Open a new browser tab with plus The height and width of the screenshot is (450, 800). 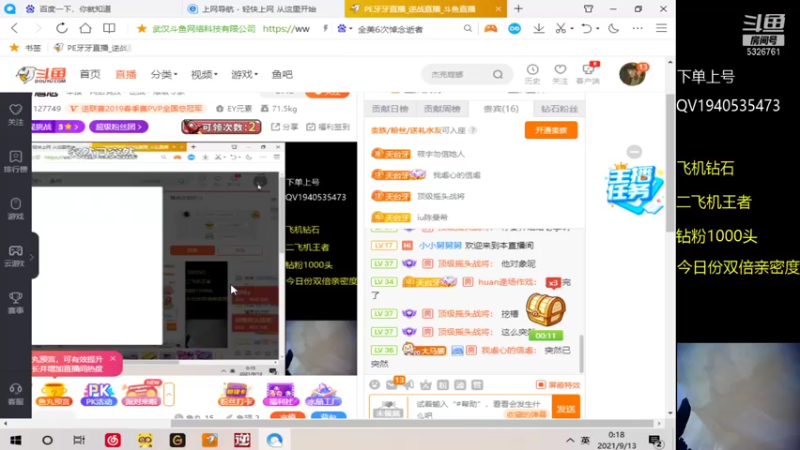tap(518, 9)
